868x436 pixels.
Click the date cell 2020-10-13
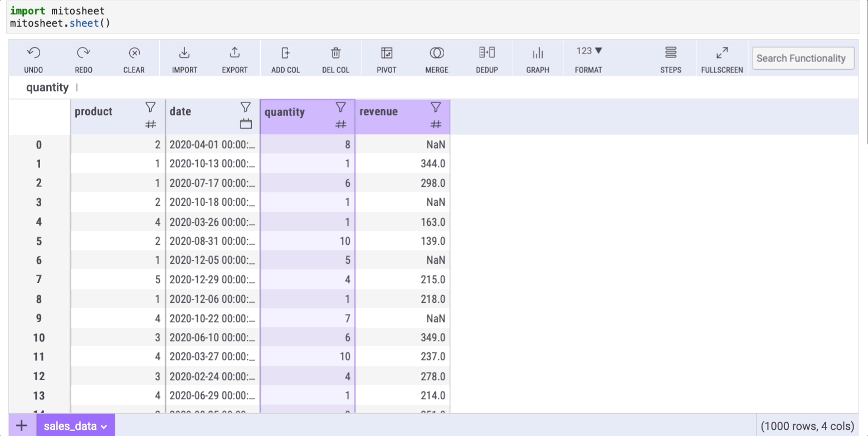213,164
